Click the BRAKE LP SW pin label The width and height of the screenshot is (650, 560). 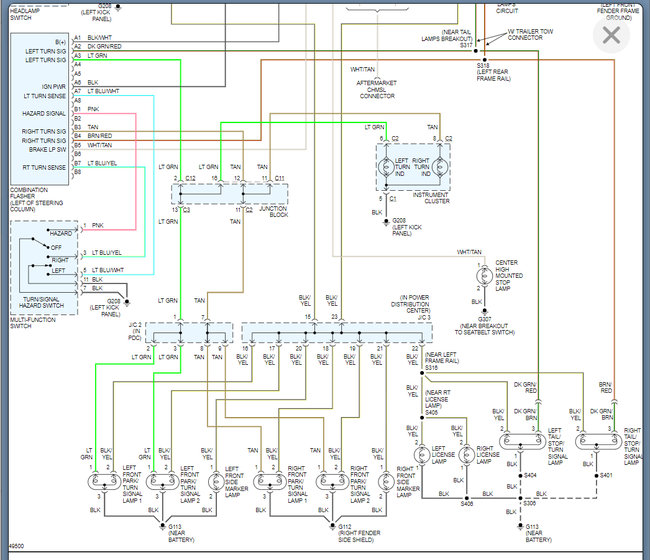click(x=47, y=150)
